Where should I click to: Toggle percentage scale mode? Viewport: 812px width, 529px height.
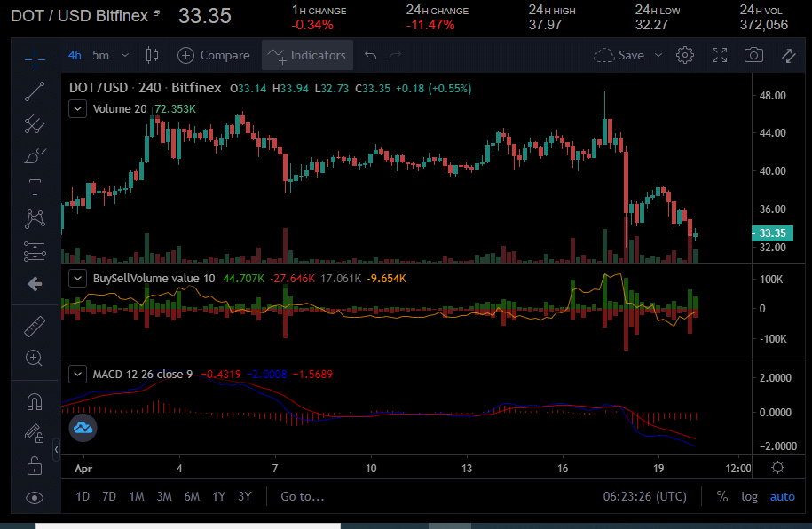click(721, 497)
